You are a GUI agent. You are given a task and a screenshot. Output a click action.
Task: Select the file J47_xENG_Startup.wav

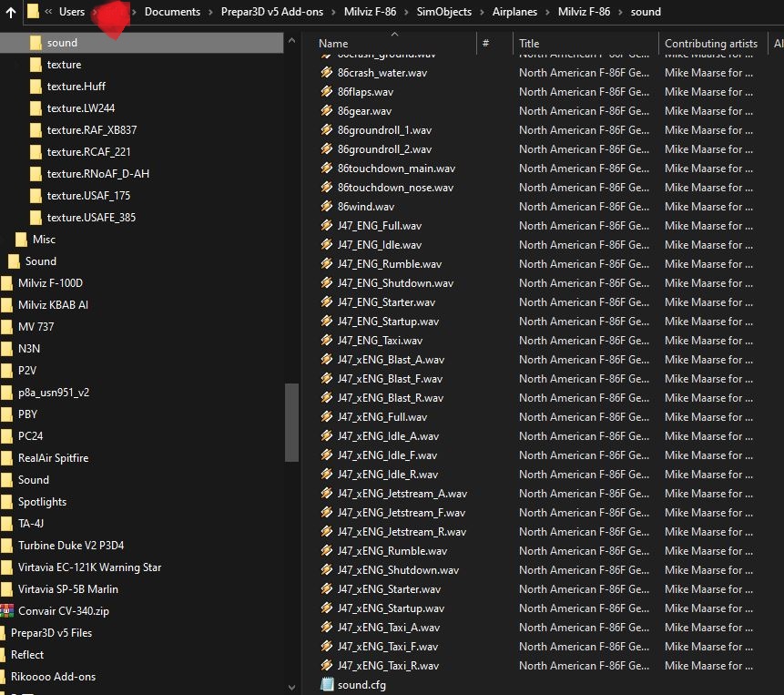(391, 608)
